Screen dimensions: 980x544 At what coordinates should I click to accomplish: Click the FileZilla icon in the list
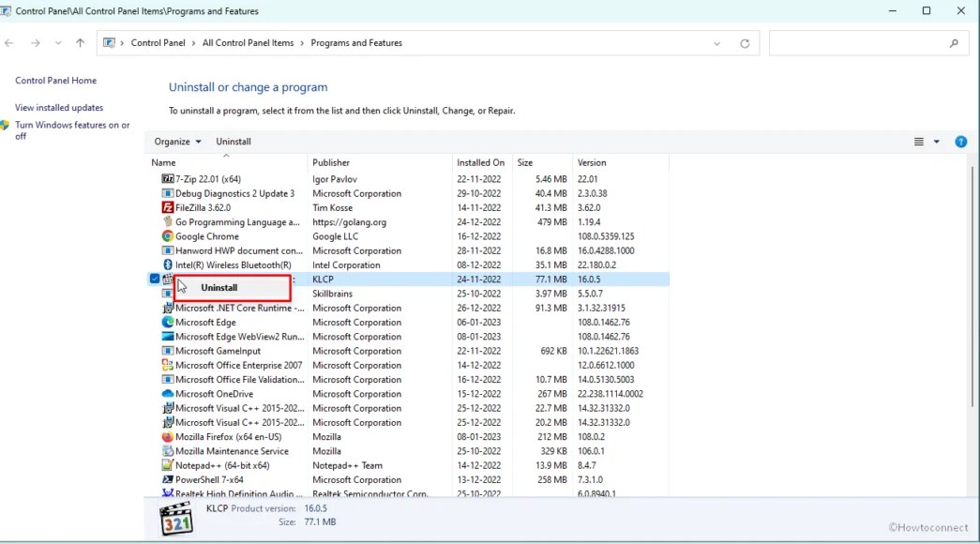(x=169, y=207)
